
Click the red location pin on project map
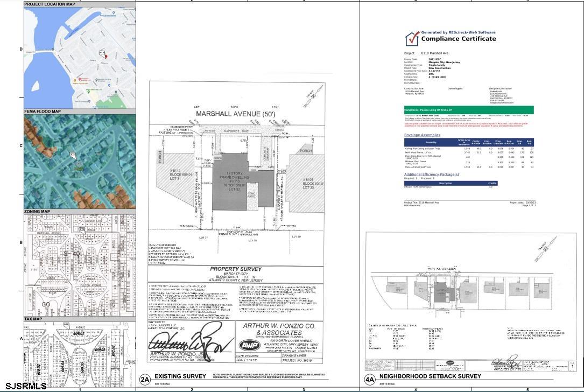[x=106, y=56]
